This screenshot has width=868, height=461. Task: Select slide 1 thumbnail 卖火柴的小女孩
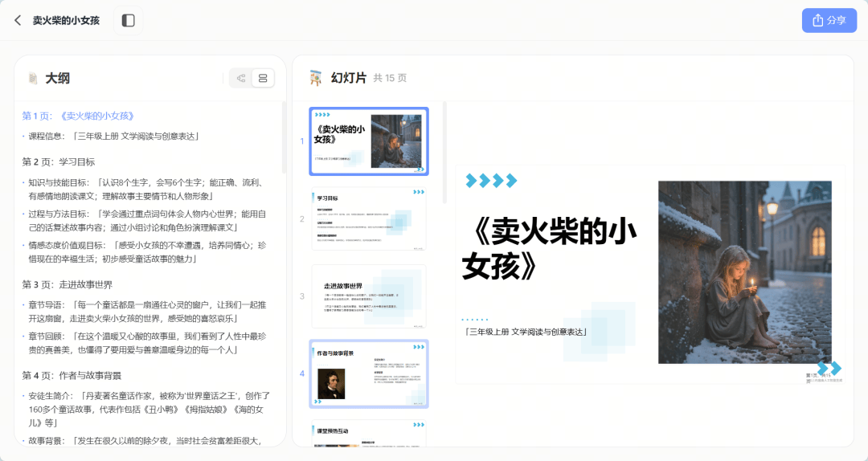(369, 141)
